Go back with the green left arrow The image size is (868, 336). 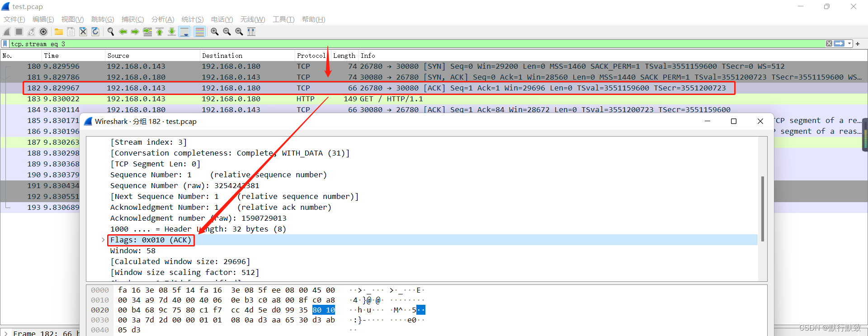pos(123,32)
